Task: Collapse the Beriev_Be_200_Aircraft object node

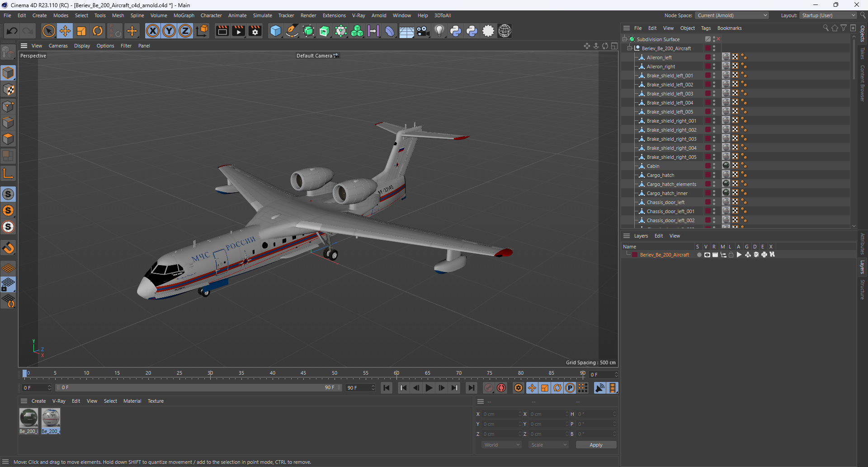Action: tap(630, 48)
